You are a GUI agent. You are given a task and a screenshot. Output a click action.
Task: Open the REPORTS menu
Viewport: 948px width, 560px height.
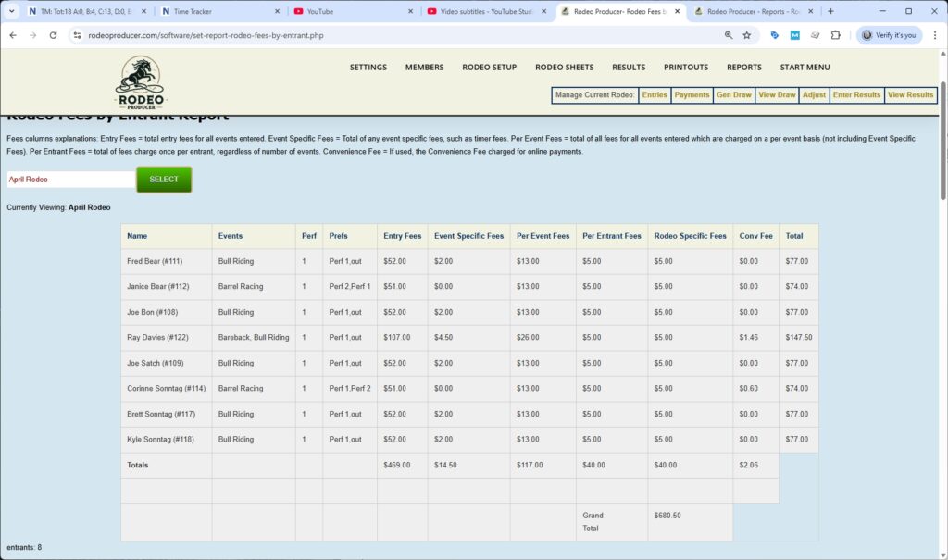(x=746, y=67)
